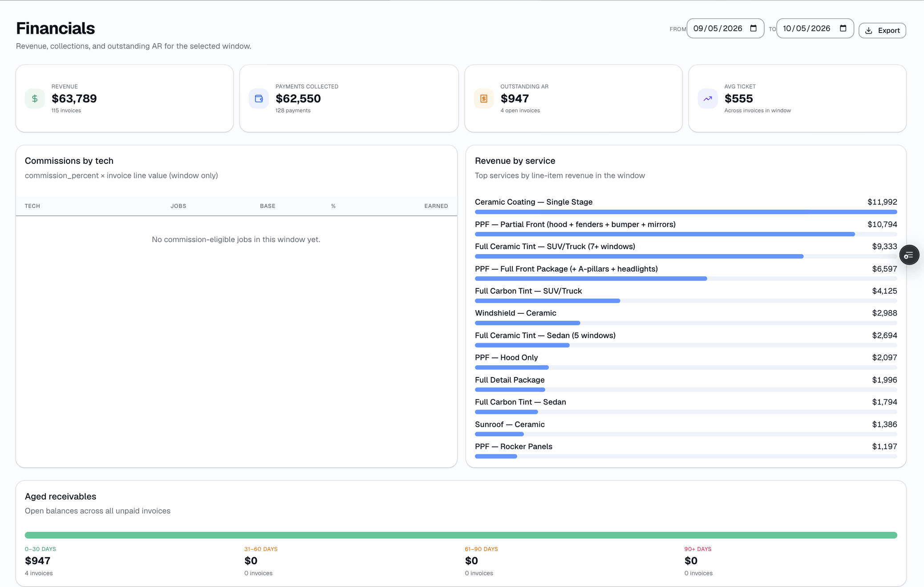
Task: Open the calendar picker in the From date field
Action: (x=753, y=28)
